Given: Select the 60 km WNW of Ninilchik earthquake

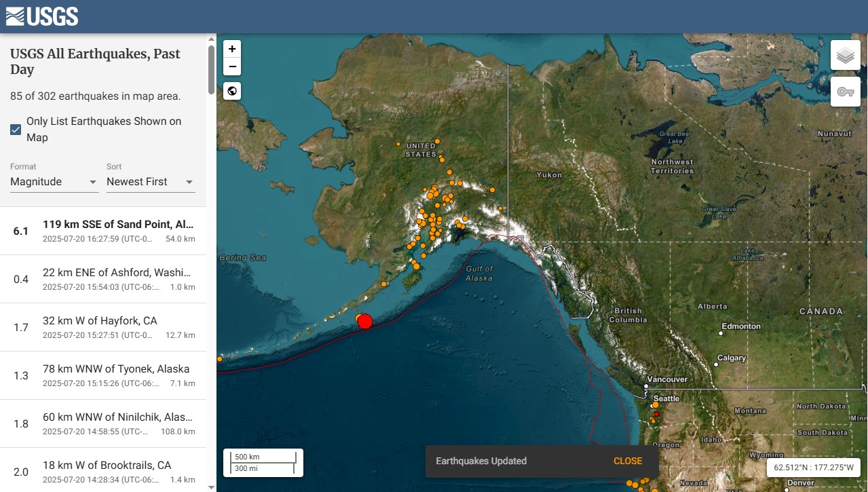Looking at the screenshot, I should click(x=103, y=423).
